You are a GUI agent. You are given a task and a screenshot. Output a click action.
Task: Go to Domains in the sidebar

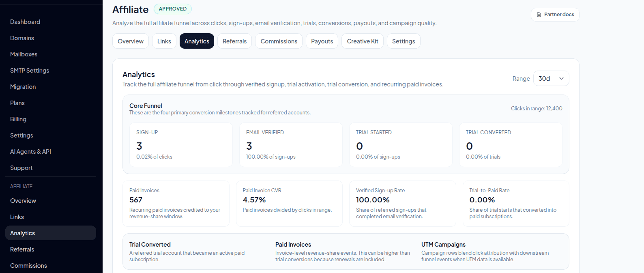[x=22, y=38]
